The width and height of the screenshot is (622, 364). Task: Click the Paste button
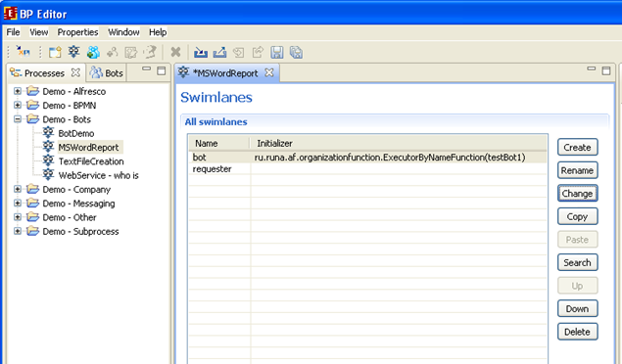[x=577, y=239]
